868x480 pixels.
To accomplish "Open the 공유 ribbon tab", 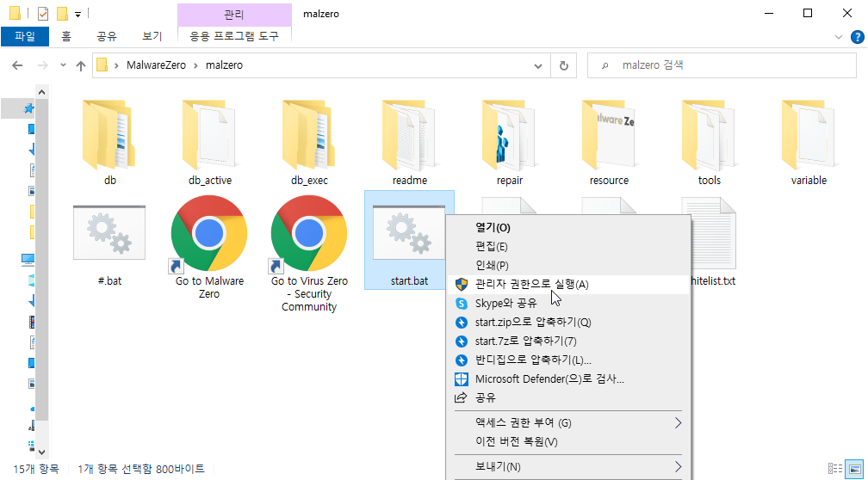I will tap(107, 36).
